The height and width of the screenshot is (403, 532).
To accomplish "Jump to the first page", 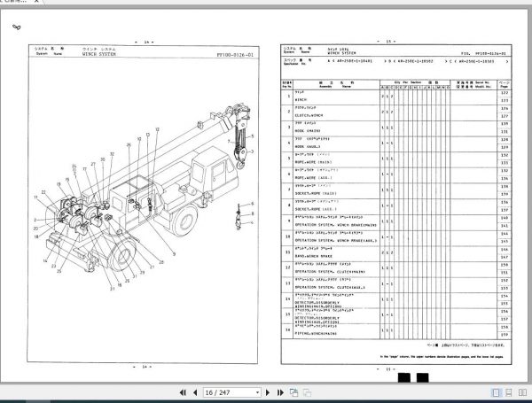I will pyautogui.click(x=183, y=392).
